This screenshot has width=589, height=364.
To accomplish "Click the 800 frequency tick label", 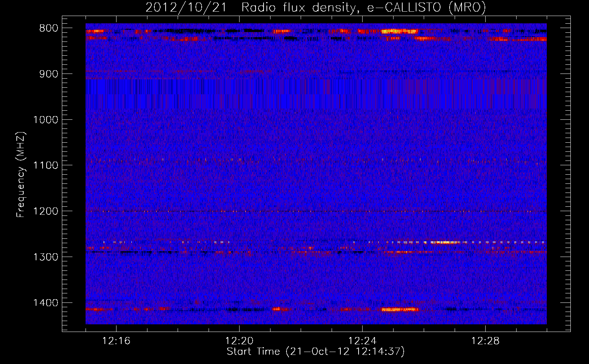I will click(48, 28).
